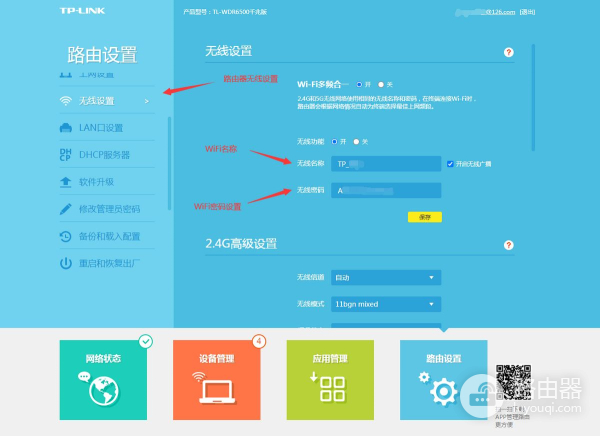
Task: Click the help icon next to 无线设置 heading
Action: [x=509, y=52]
